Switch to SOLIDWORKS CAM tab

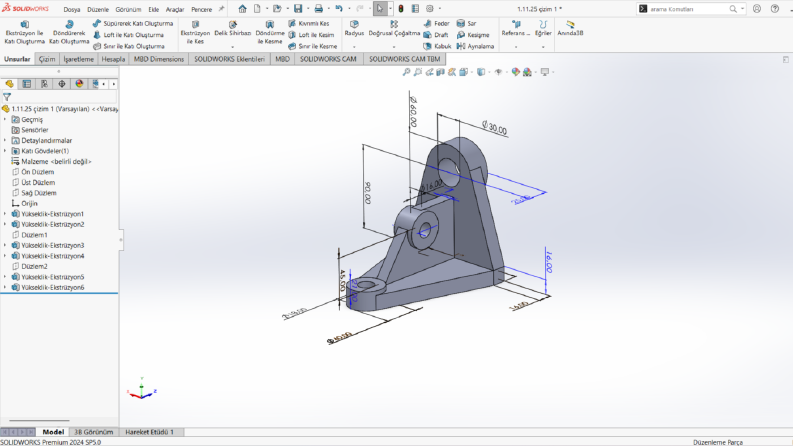point(328,59)
